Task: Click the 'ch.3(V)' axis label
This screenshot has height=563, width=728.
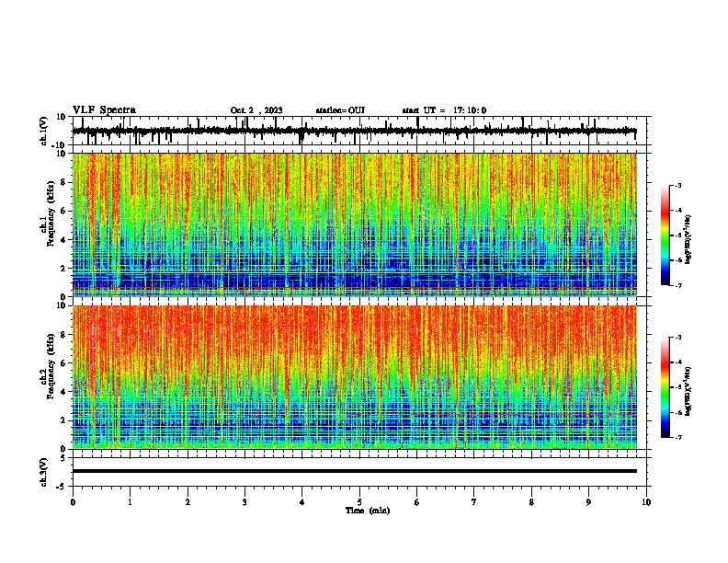Action: tap(44, 472)
